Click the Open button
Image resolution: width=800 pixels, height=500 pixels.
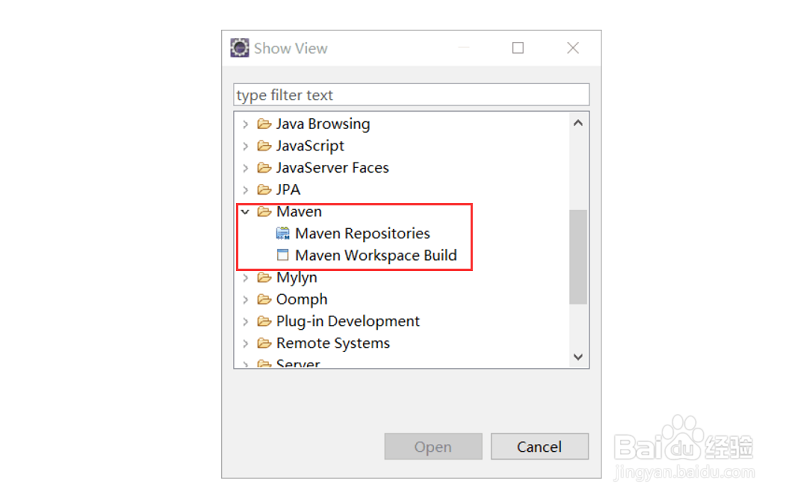pyautogui.click(x=433, y=447)
